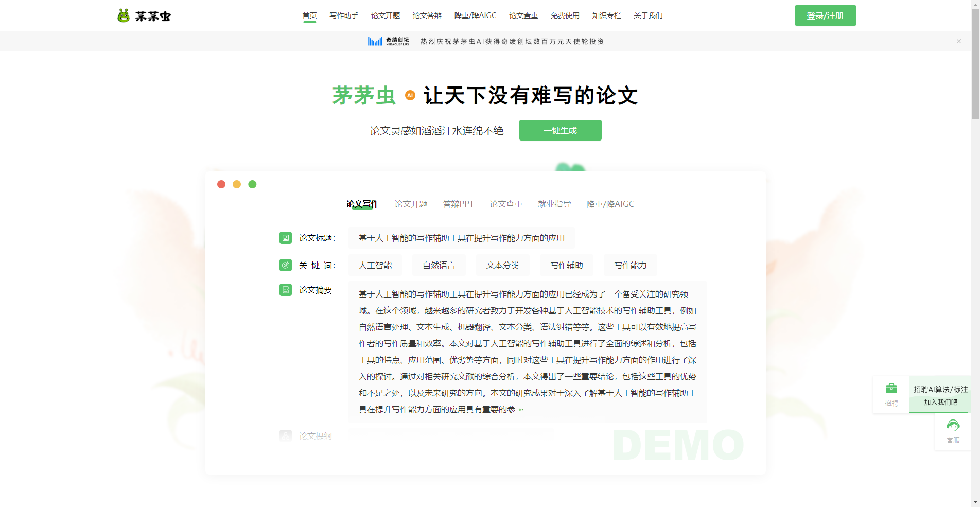The image size is (980, 507).
Task: Click the orange AI badge icon
Action: pos(410,95)
